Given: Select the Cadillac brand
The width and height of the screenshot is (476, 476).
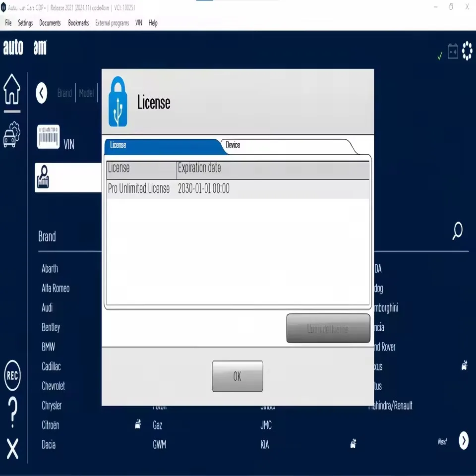Looking at the screenshot, I should 51,367.
